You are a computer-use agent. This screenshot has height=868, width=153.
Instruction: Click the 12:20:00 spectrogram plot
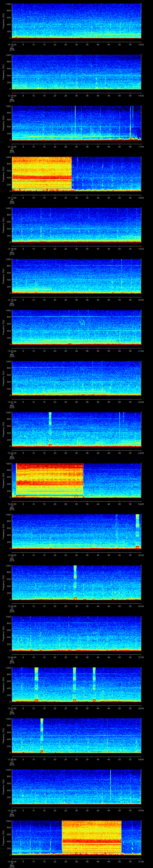point(77,327)
